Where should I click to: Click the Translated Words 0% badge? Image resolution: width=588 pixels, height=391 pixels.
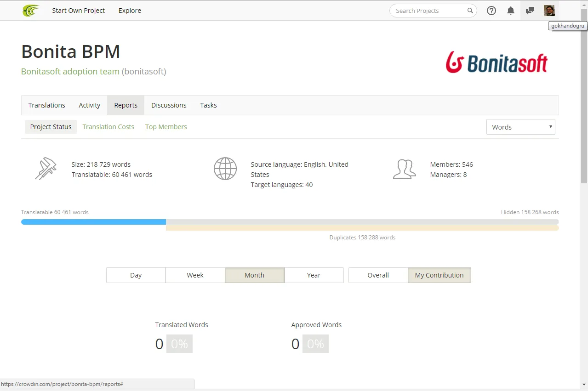click(179, 344)
